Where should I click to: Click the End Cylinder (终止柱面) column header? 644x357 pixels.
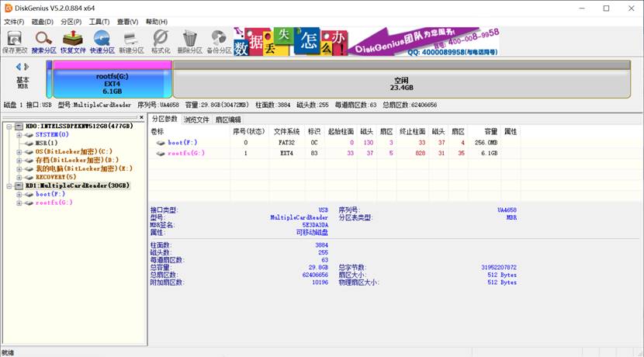pyautogui.click(x=412, y=131)
